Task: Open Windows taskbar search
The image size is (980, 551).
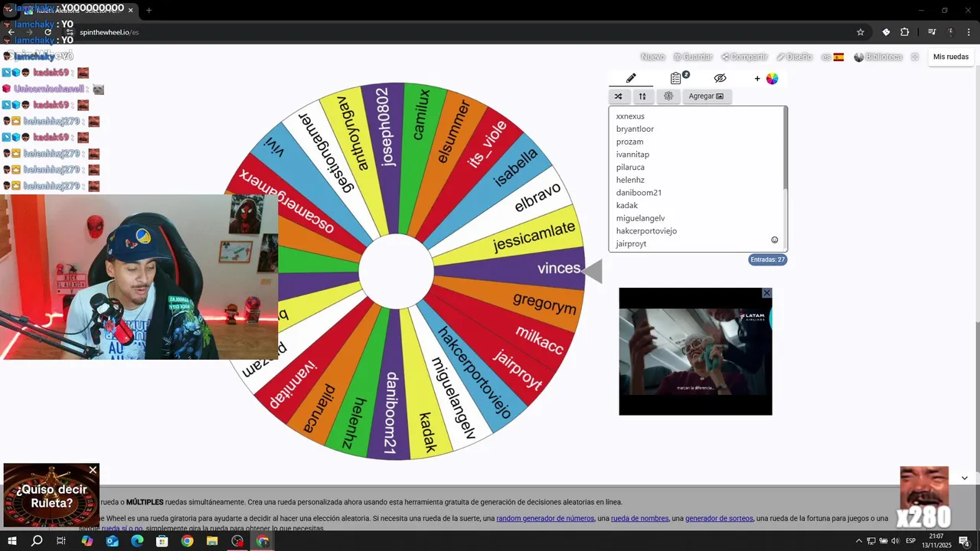Action: tap(37, 541)
